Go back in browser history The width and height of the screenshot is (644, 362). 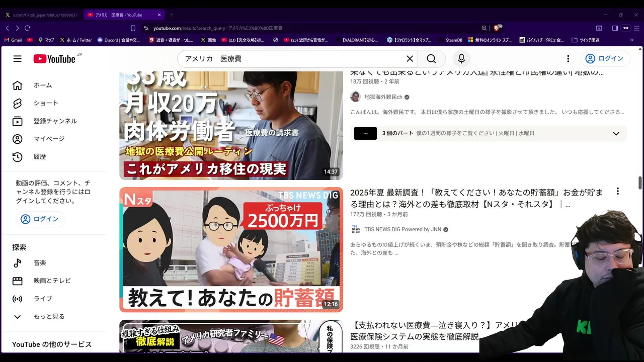coord(8,28)
